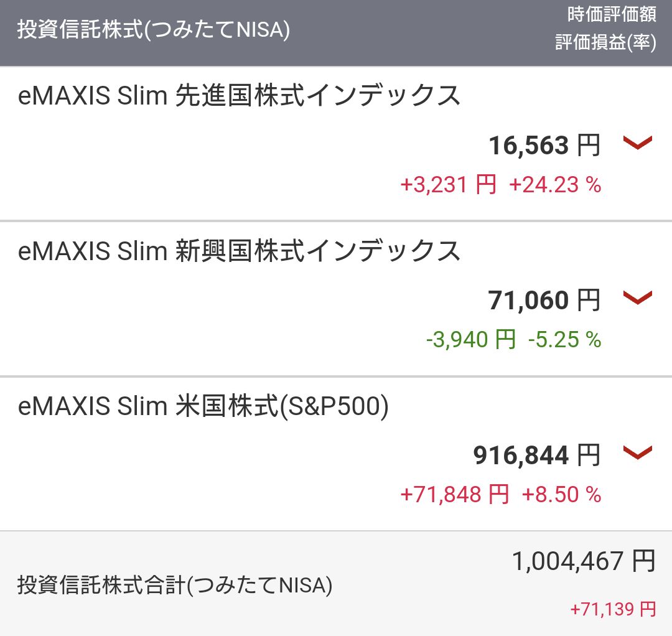This screenshot has height=636, width=672.
Task: Select the 16,563 円 valuation amount
Action: tap(544, 145)
